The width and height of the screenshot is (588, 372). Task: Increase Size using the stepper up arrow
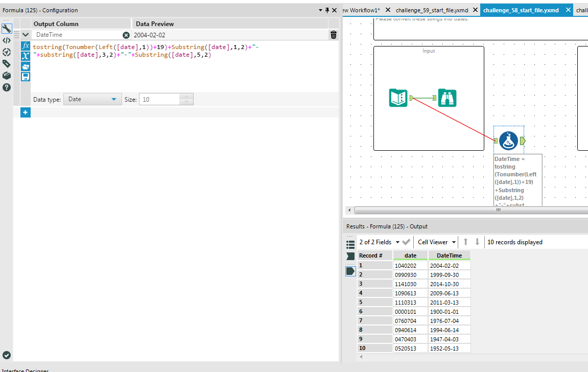click(x=187, y=97)
